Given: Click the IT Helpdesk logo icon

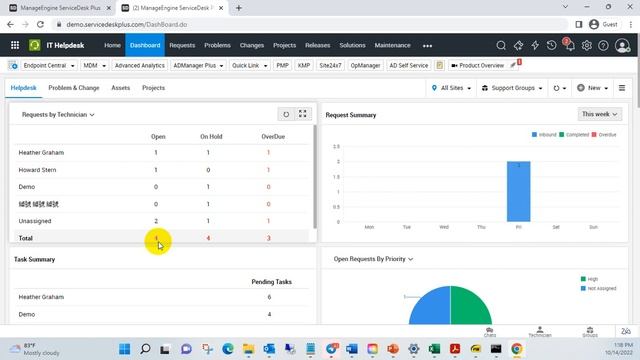Looking at the screenshot, I should 35,45.
